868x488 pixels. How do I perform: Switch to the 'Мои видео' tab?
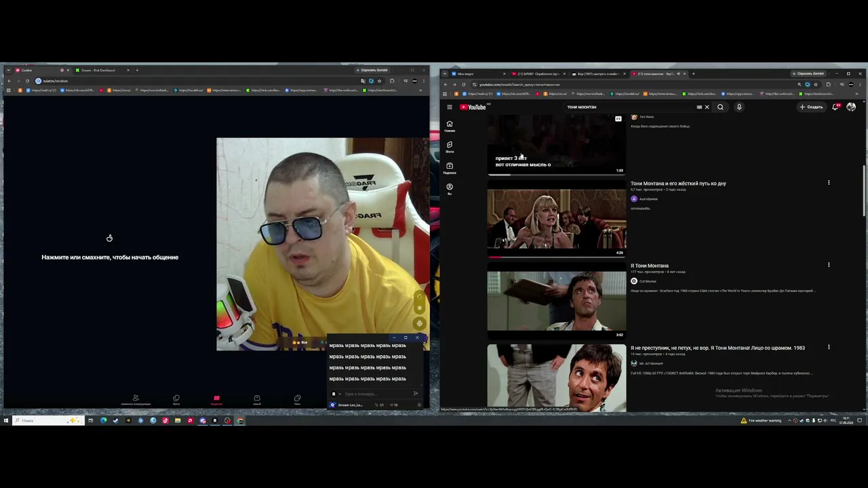click(479, 74)
